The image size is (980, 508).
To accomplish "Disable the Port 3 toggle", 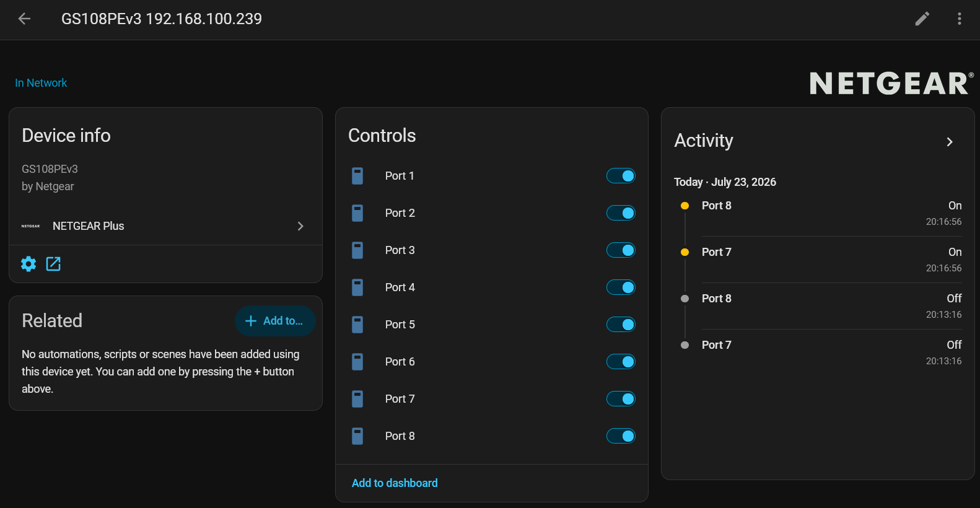I will pyautogui.click(x=621, y=250).
